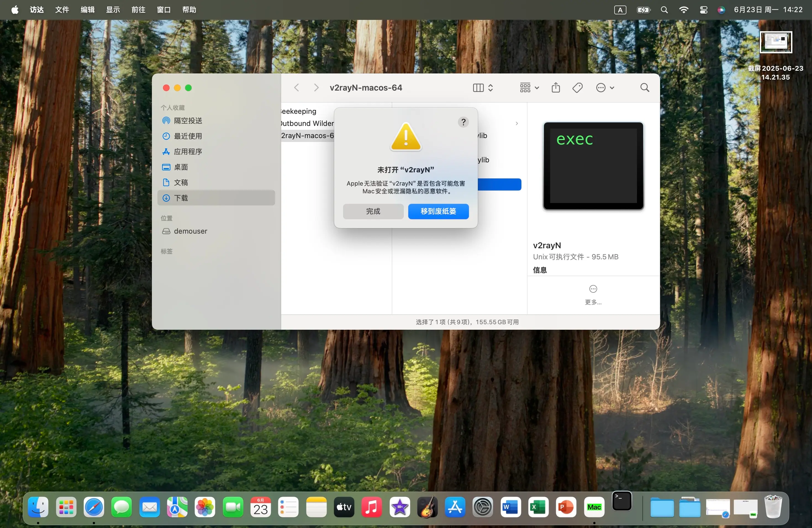This screenshot has height=528, width=812.
Task: Click the Share toolbar icon
Action: coord(556,88)
